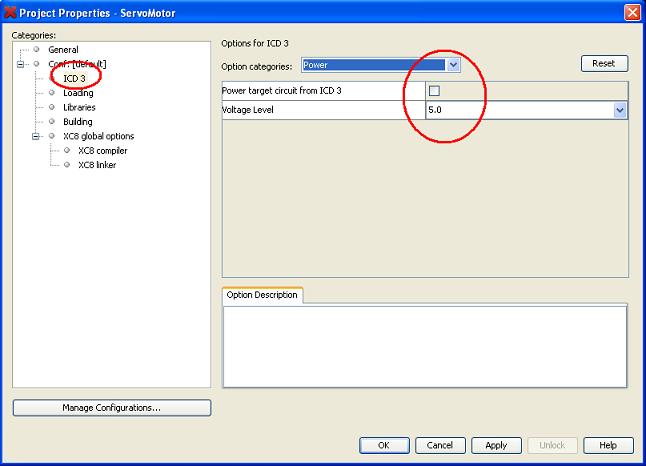This screenshot has height=466, width=646.
Task: Collapse the XC8 global options node
Action: click(34, 136)
